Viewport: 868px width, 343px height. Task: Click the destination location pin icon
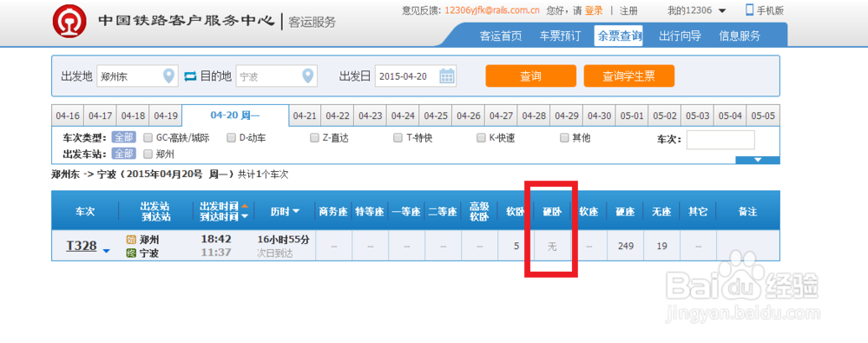[307, 76]
